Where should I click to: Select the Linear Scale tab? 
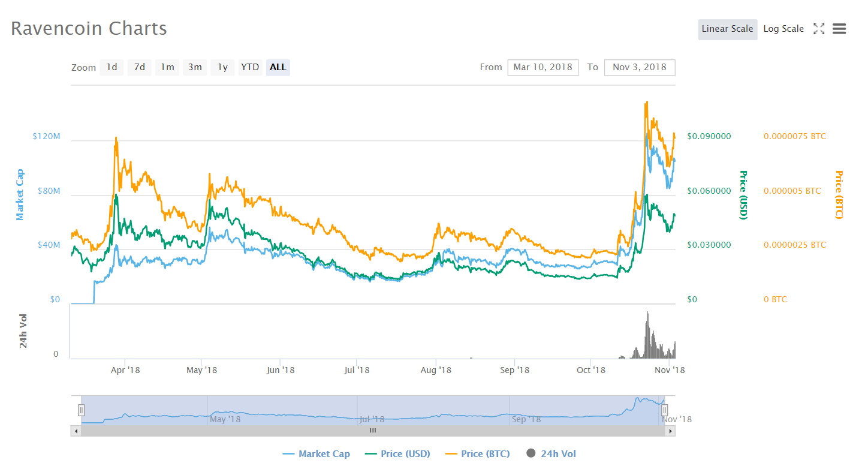click(727, 28)
